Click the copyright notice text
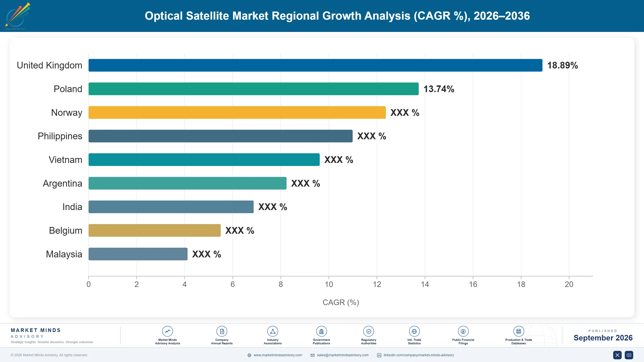Screen dimensions: 644x362 49,355
